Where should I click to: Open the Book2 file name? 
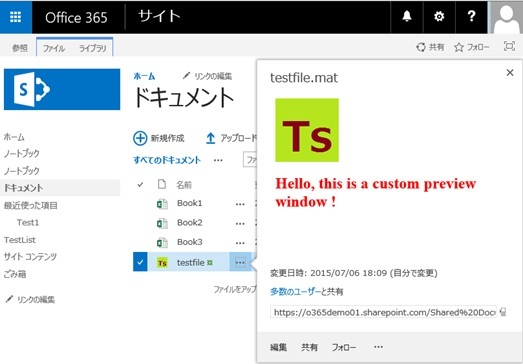click(x=190, y=223)
